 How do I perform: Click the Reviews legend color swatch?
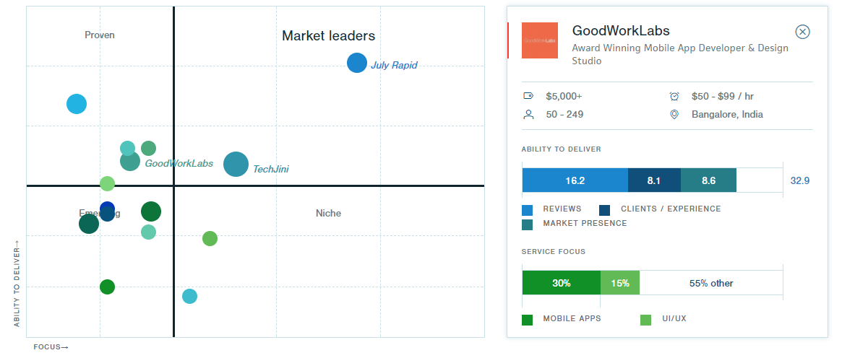click(528, 210)
